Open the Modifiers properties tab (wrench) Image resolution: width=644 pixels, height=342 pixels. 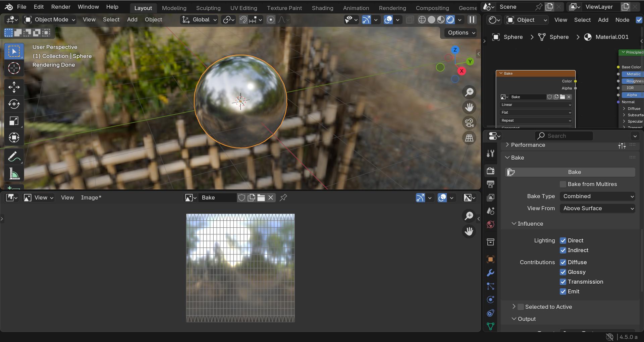coord(490,273)
